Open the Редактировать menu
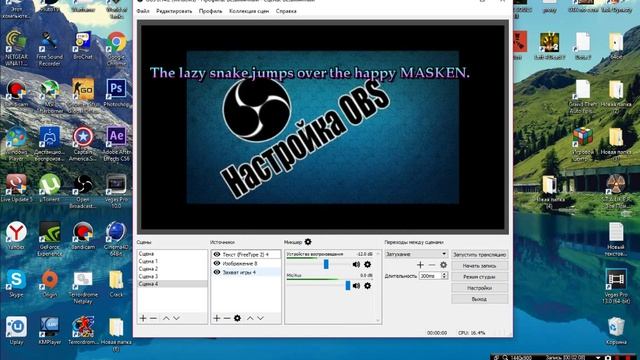 (x=174, y=11)
